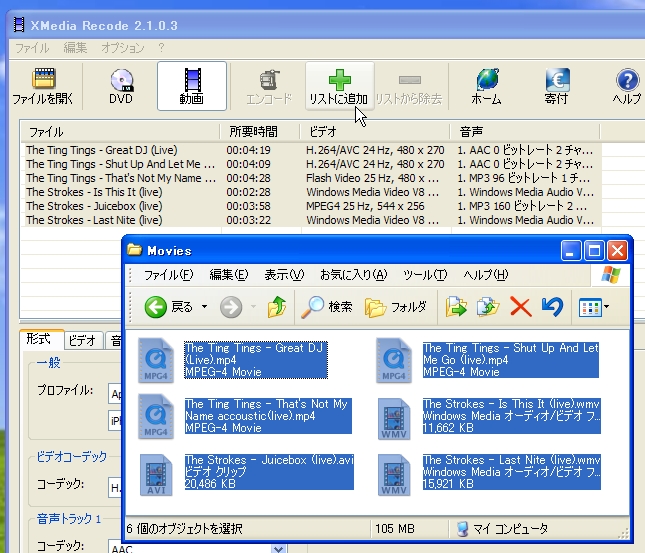Select row The Strokes - Last Nite (live)
The height and width of the screenshot is (553, 645).
click(x=311, y=220)
